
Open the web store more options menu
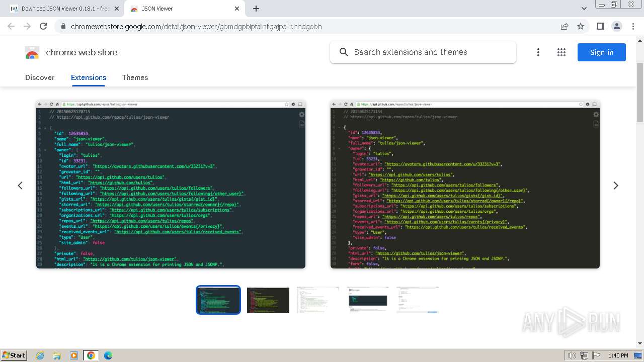(538, 52)
